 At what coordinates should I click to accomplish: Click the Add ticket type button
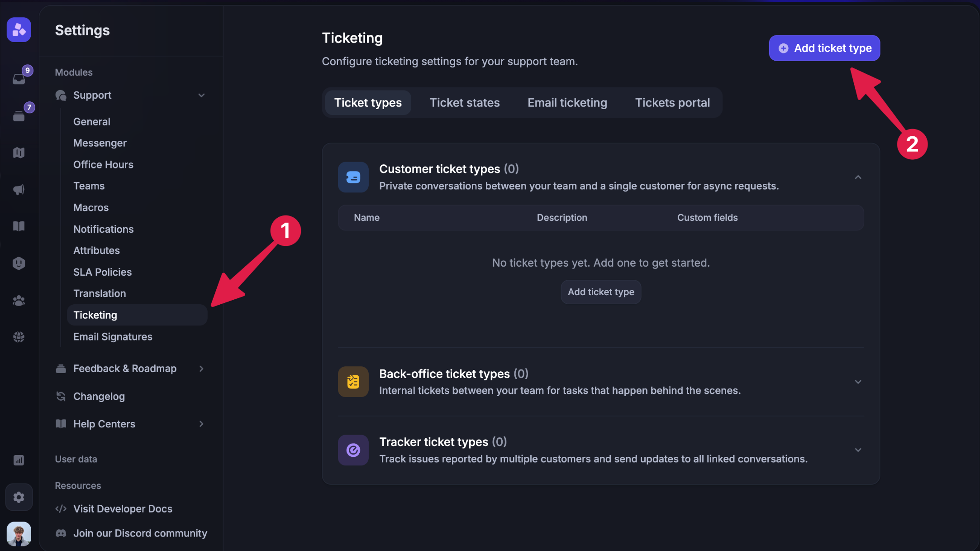pos(824,48)
